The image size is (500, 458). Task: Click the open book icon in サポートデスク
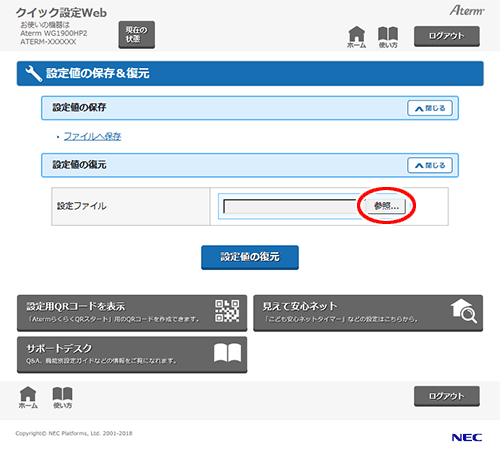click(x=227, y=353)
